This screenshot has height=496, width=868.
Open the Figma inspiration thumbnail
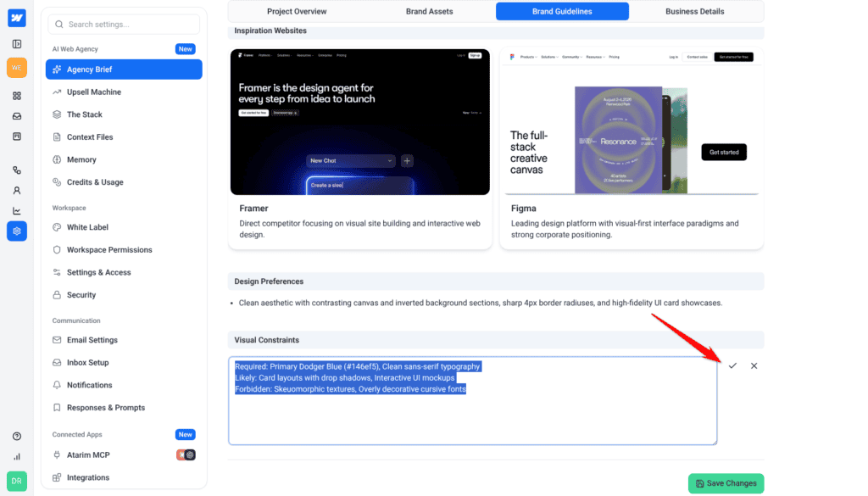click(x=632, y=122)
